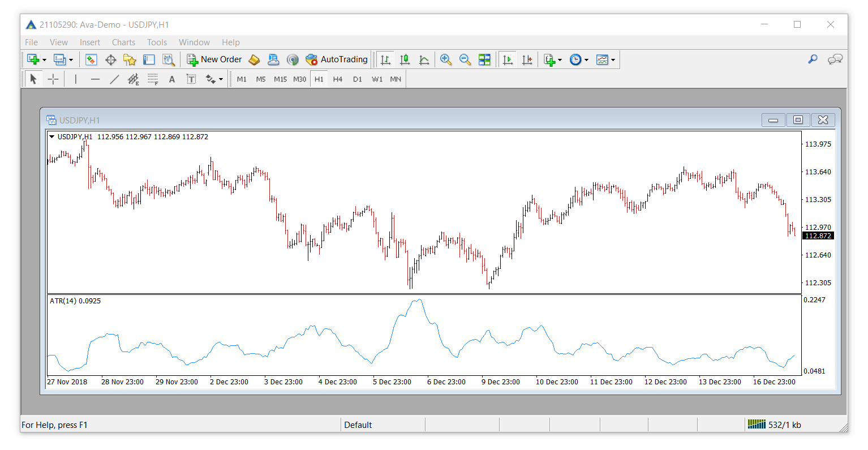
Task: Open the chat speech-bubbles icon
Action: [835, 59]
